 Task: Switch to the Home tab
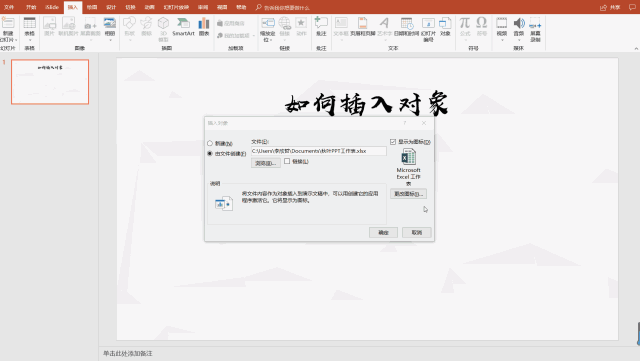(x=31, y=7)
